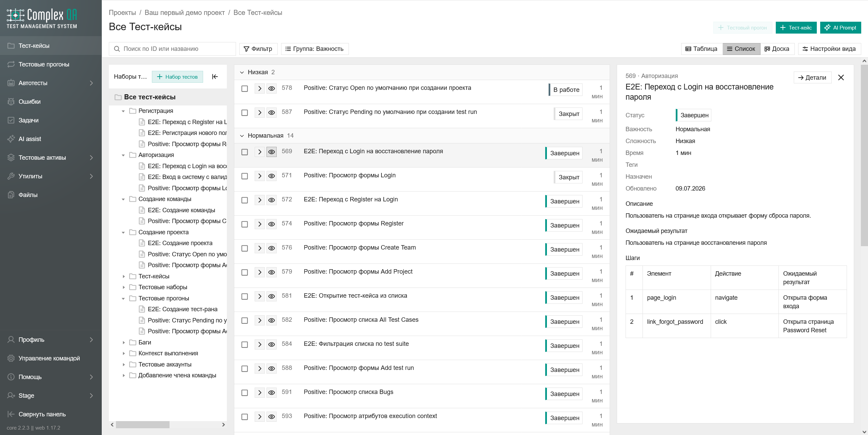Open Управление командой settings
Viewport: 868px width, 435px height.
coord(51,358)
